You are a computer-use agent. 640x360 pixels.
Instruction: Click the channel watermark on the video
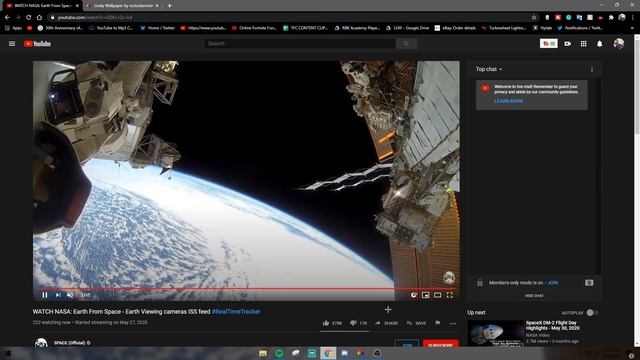[449, 278]
